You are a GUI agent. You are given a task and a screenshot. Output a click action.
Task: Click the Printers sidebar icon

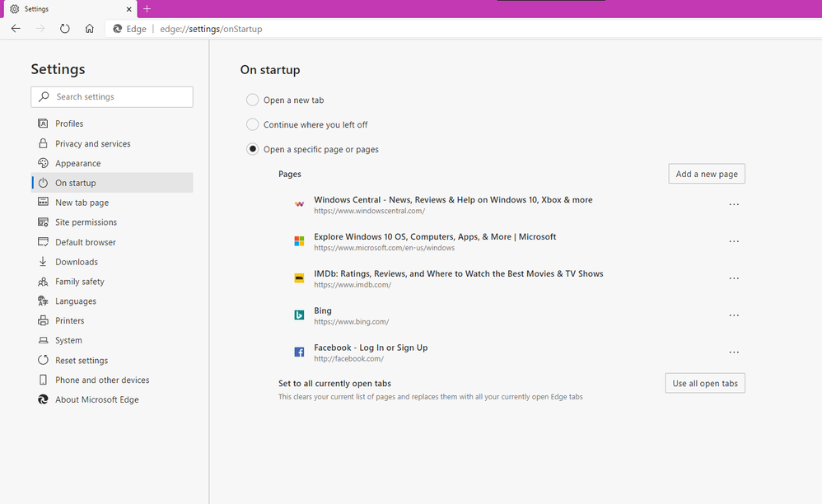[43, 320]
